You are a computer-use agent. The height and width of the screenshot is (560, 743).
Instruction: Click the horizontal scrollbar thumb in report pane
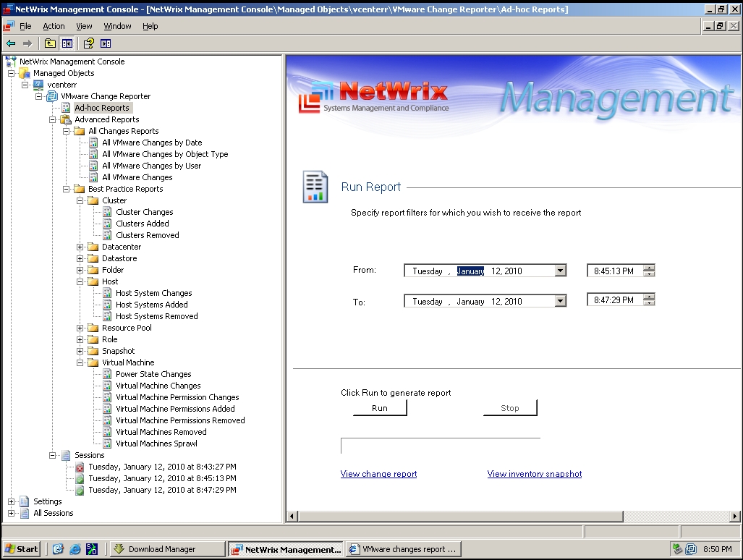tap(461, 516)
